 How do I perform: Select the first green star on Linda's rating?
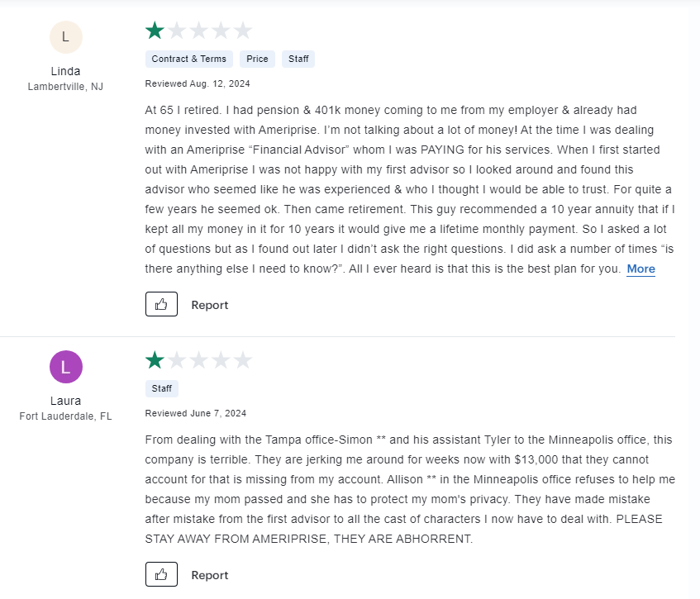[154, 30]
